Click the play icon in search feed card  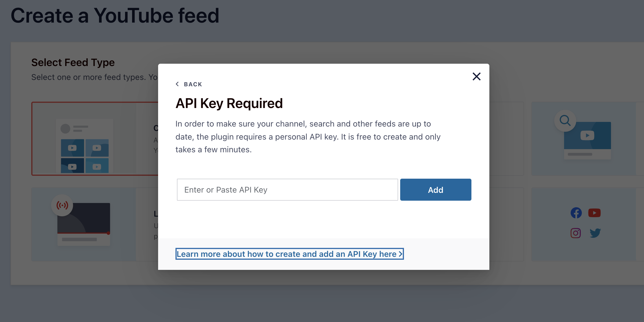pyautogui.click(x=587, y=135)
